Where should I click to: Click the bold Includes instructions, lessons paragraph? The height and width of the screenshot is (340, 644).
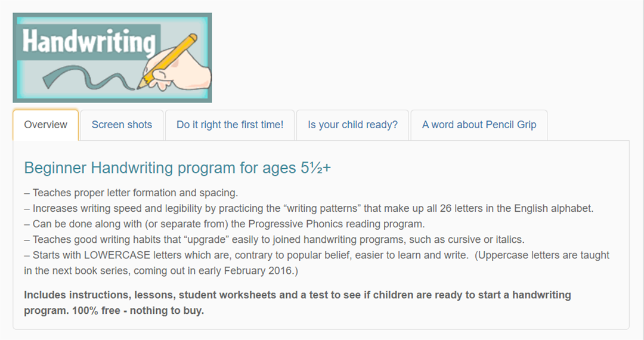tap(298, 302)
